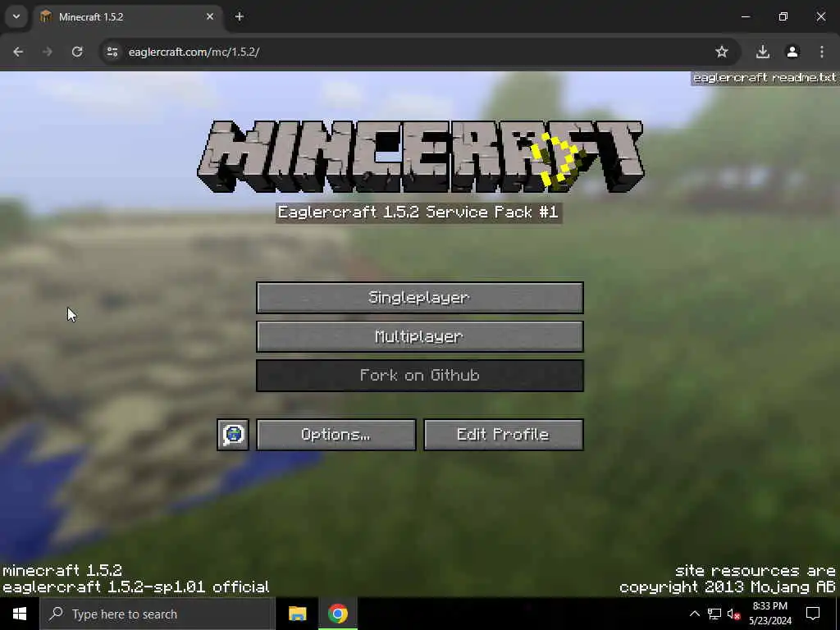
Task: Show hidden system tray icons
Action: pos(694,614)
